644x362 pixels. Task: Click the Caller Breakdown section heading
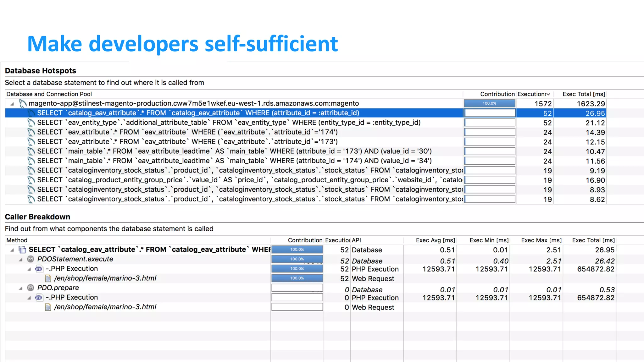point(37,217)
